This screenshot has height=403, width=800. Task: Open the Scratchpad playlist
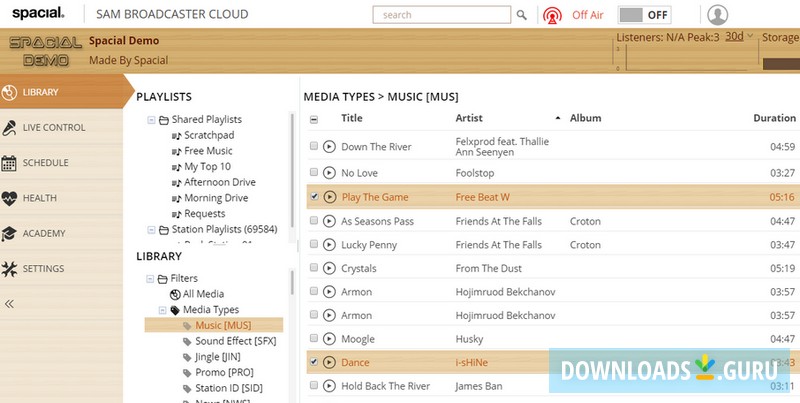tap(208, 135)
